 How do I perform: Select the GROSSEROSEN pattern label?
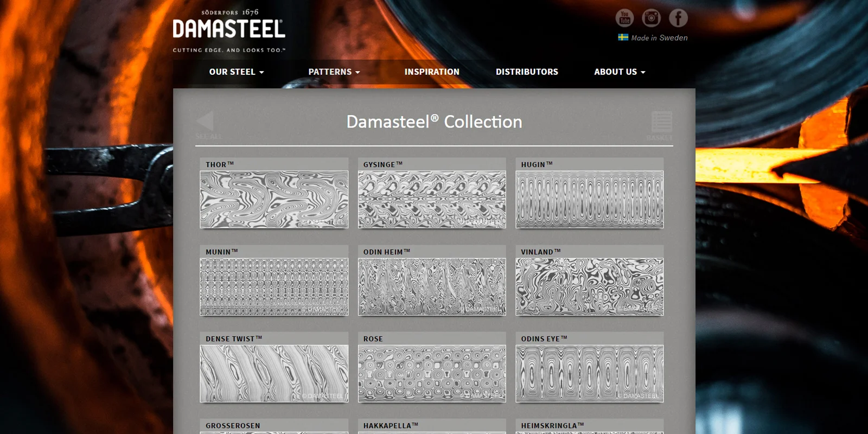click(x=233, y=426)
